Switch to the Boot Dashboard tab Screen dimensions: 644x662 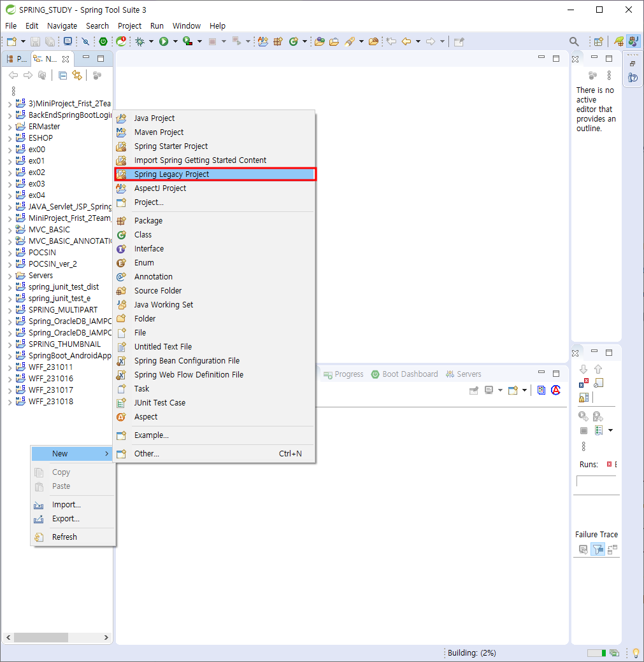(404, 374)
